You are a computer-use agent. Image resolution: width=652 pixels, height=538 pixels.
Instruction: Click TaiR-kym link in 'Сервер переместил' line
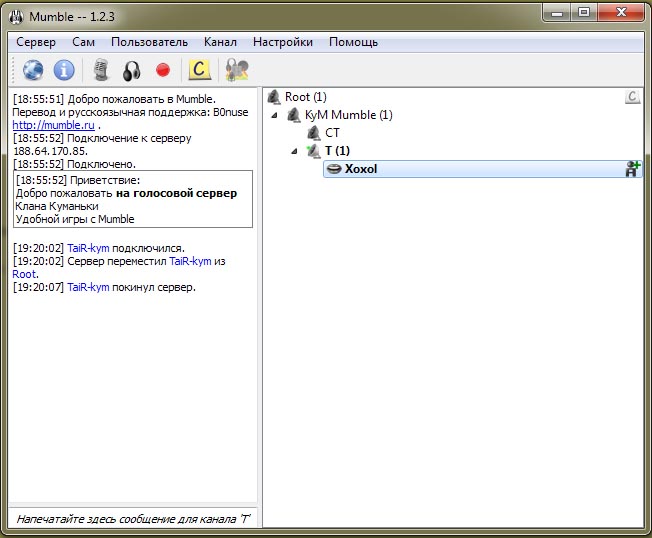coord(190,261)
